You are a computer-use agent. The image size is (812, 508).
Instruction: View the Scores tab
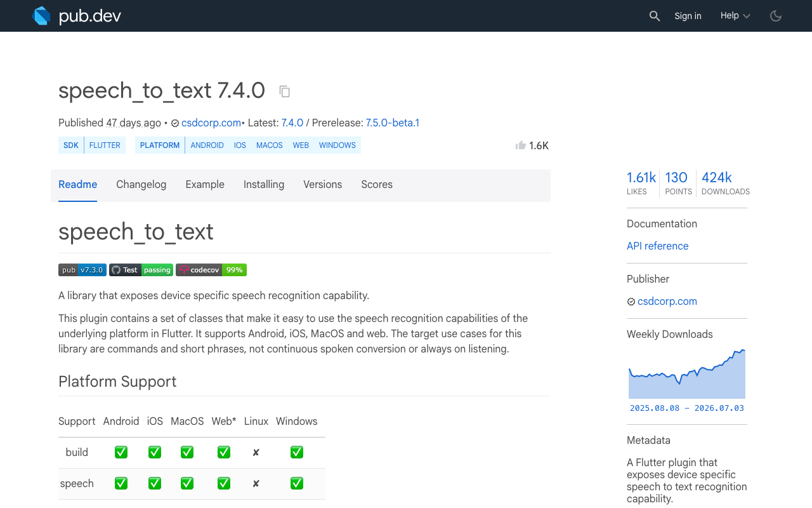tap(377, 185)
